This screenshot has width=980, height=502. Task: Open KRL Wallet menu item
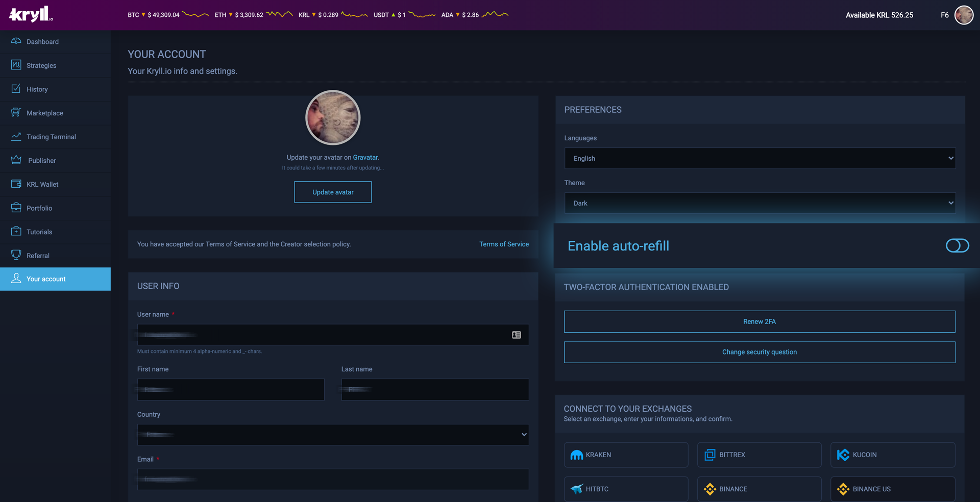click(x=55, y=184)
